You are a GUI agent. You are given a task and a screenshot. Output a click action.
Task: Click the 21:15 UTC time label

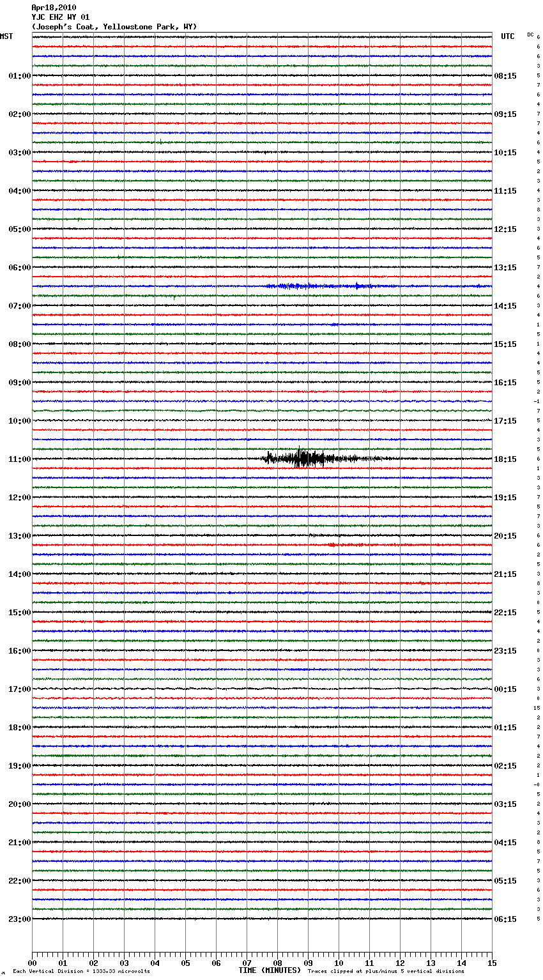pyautogui.click(x=505, y=574)
